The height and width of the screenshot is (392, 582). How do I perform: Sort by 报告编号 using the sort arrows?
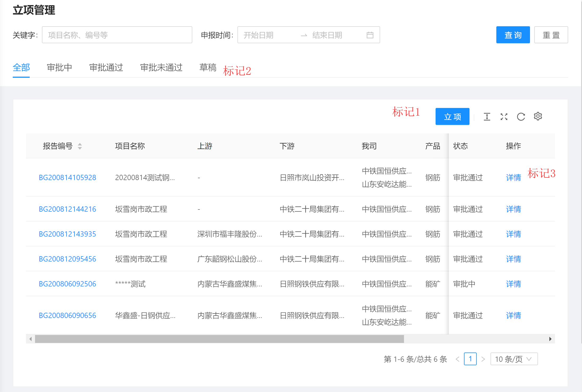pyautogui.click(x=80, y=146)
